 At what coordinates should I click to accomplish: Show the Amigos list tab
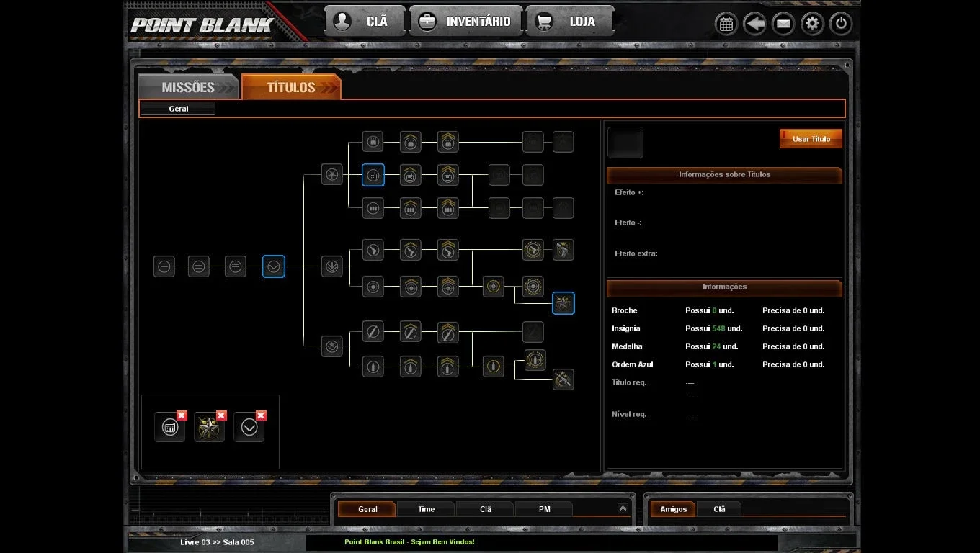click(674, 509)
